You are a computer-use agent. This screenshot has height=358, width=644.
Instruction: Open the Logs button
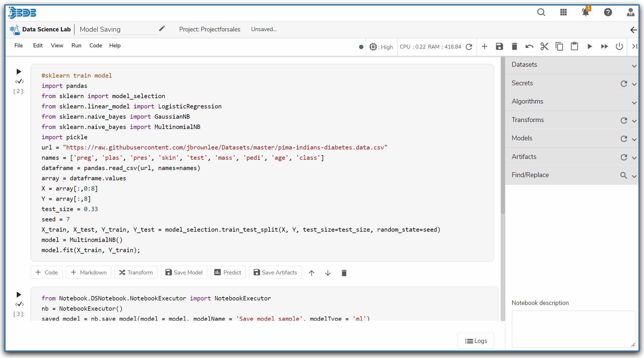(476, 341)
